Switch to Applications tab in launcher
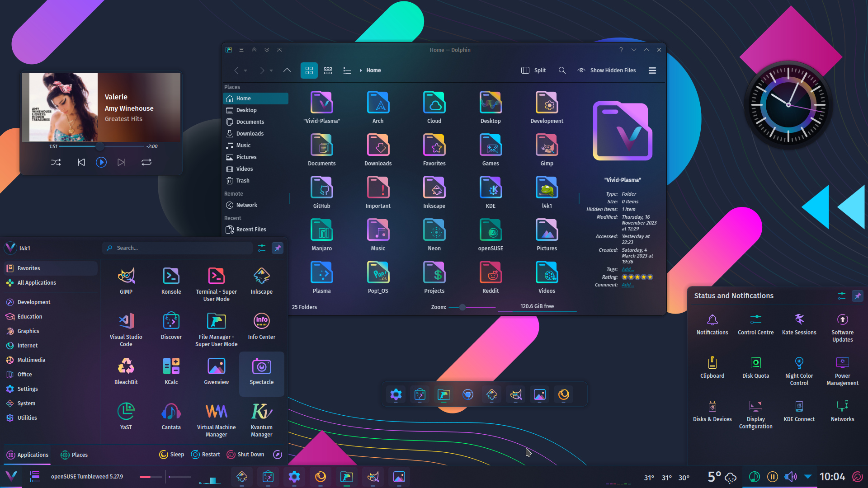This screenshot has height=488, width=868. pos(28,455)
